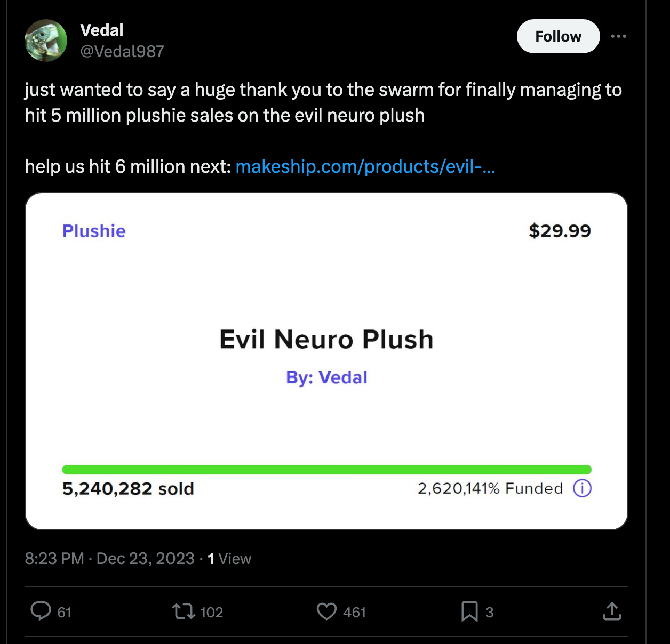Click the 102 reposts count

tap(211, 612)
